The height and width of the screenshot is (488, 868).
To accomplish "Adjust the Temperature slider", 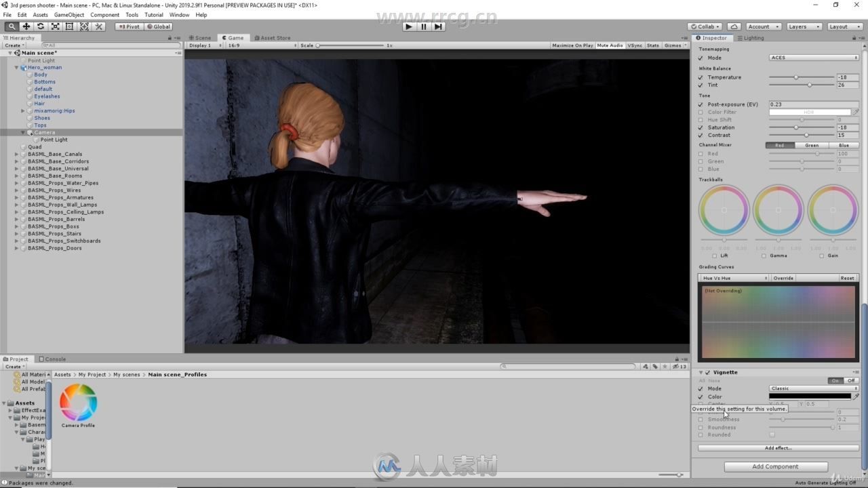I will click(x=801, y=77).
